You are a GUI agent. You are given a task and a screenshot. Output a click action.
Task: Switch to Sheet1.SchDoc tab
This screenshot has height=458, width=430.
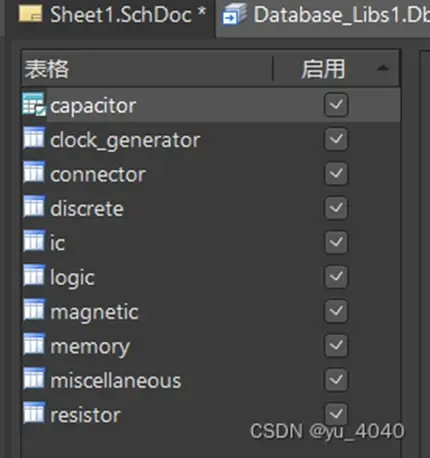pyautogui.click(x=112, y=15)
